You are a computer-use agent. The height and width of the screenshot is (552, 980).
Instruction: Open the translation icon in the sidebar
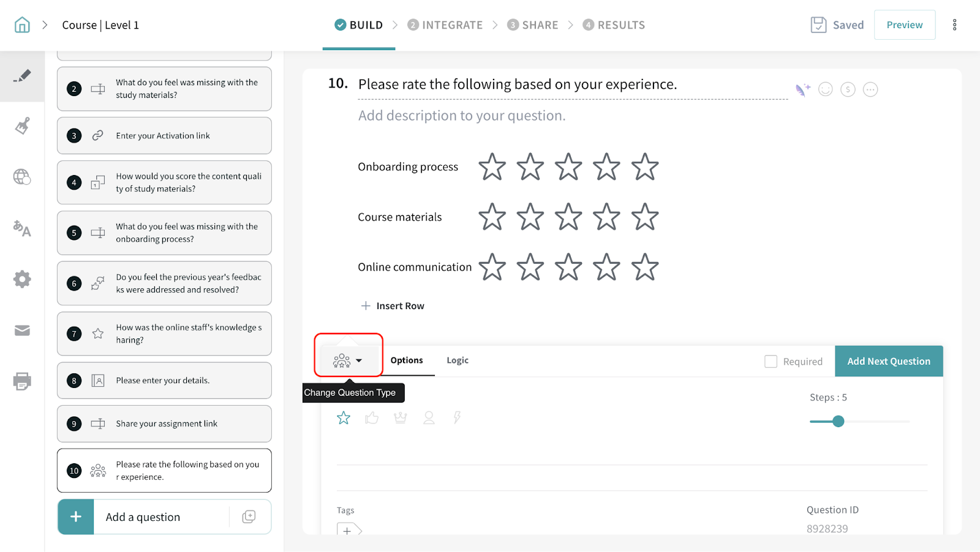point(22,228)
